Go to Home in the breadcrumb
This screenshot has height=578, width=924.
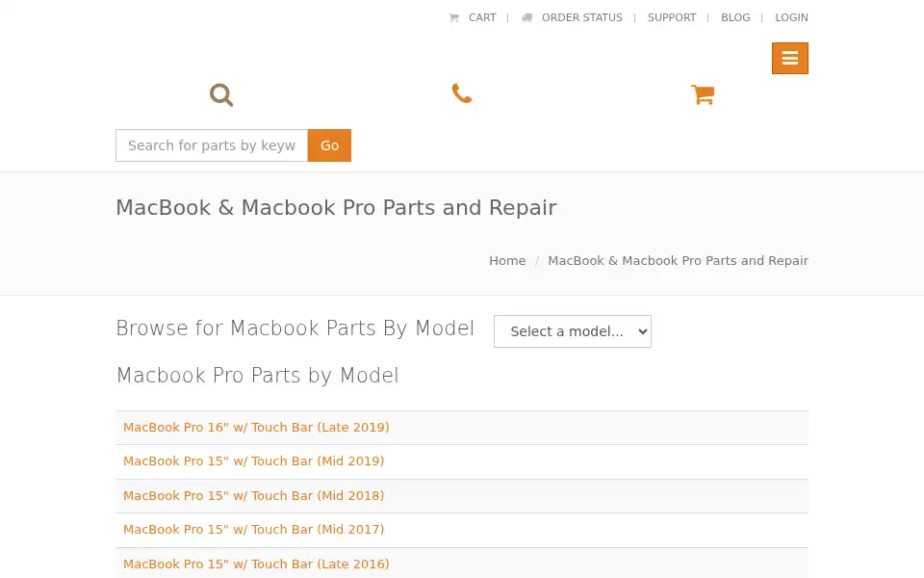[x=507, y=261]
